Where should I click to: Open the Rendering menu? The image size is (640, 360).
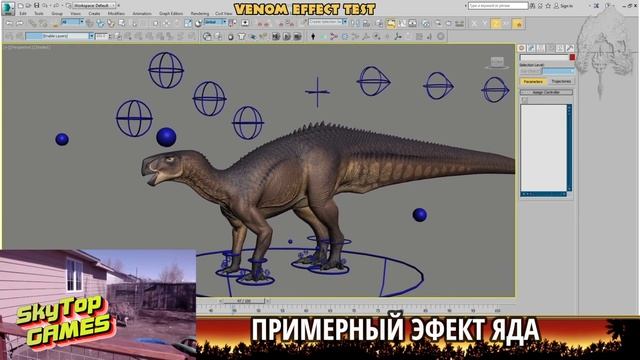click(x=200, y=13)
